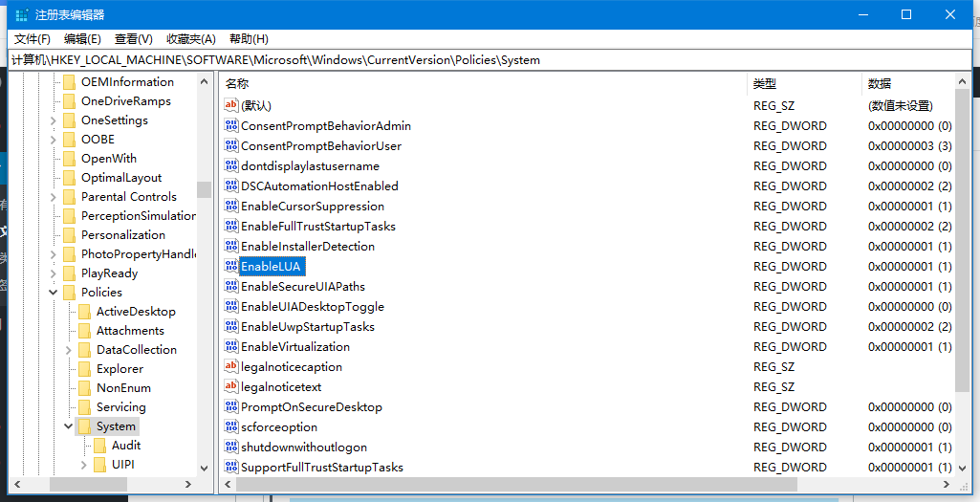Select the Attachments key
980x502 pixels.
coord(130,330)
